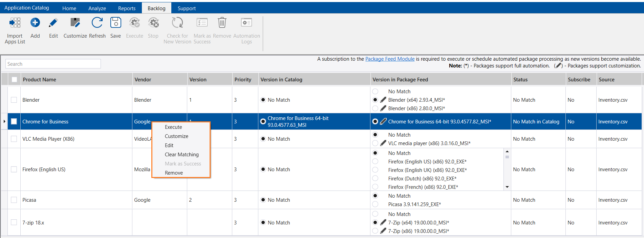
Task: Open Automation Logs from the toolbar
Action: tap(246, 23)
